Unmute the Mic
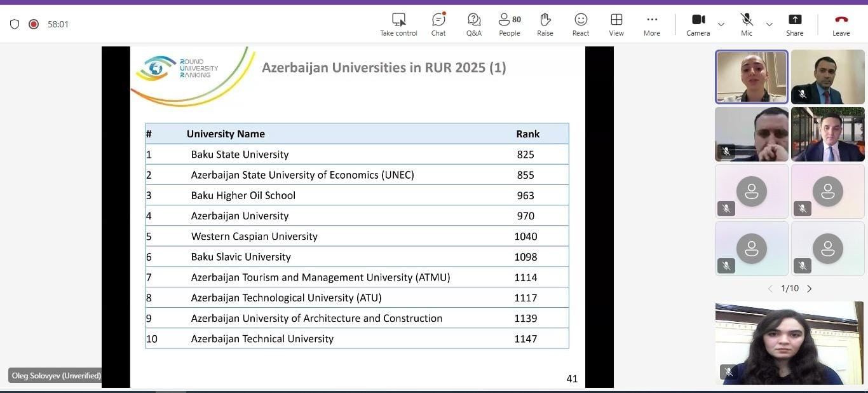The height and width of the screenshot is (393, 868). (747, 20)
